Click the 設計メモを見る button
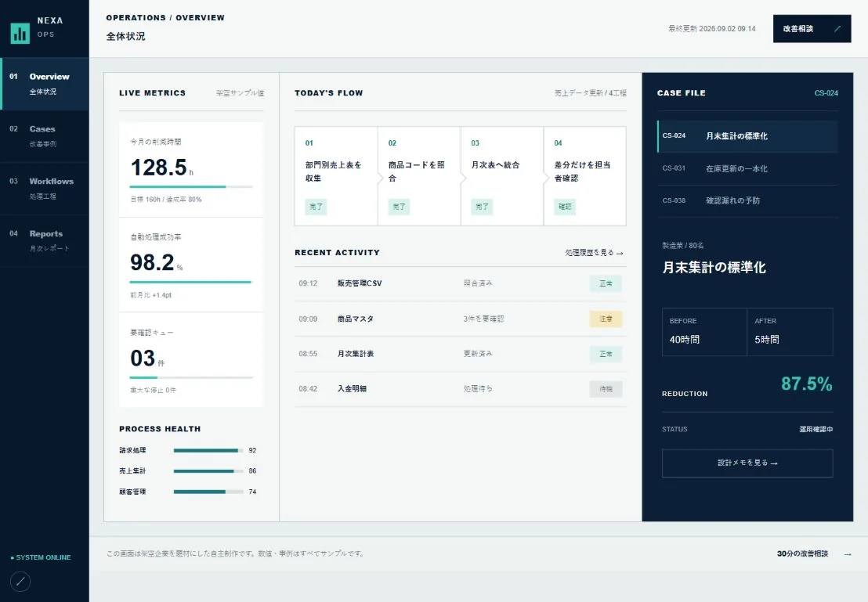This screenshot has height=602, width=868. pos(747,463)
